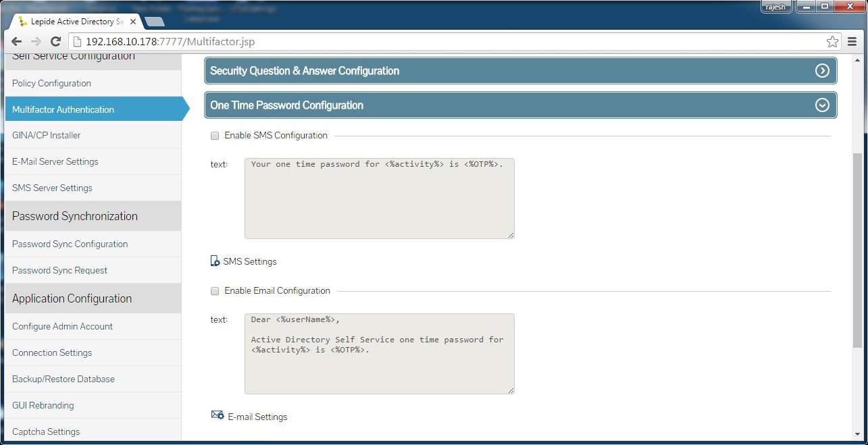The height and width of the screenshot is (445, 868).
Task: Open Policy Configuration in the sidebar
Action: coord(51,83)
